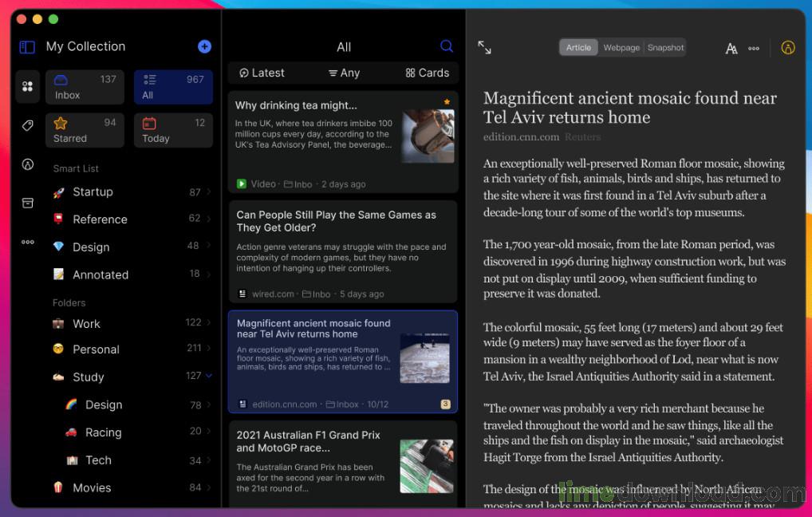Screen dimensions: 812x517
Task: Toggle the sidebar panel icon
Action: point(27,47)
